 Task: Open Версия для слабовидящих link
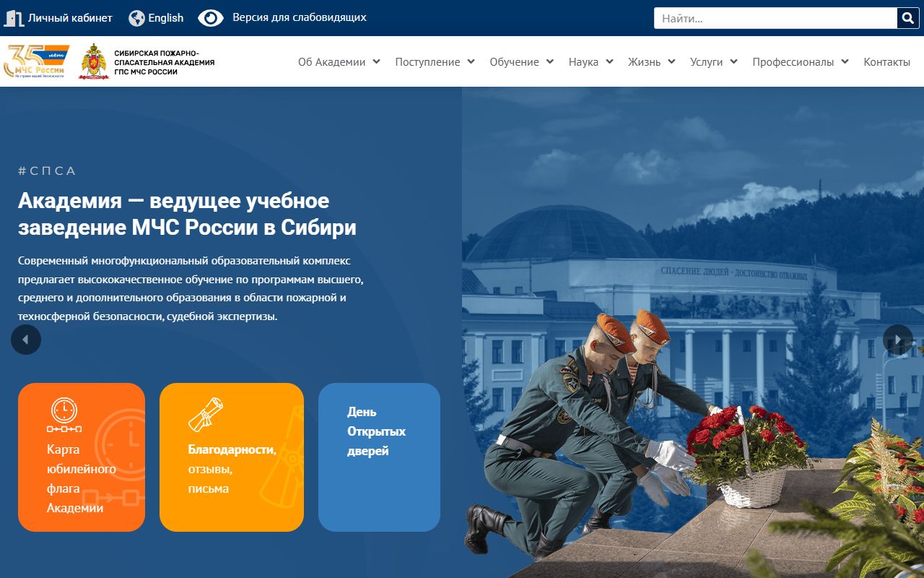[300, 17]
